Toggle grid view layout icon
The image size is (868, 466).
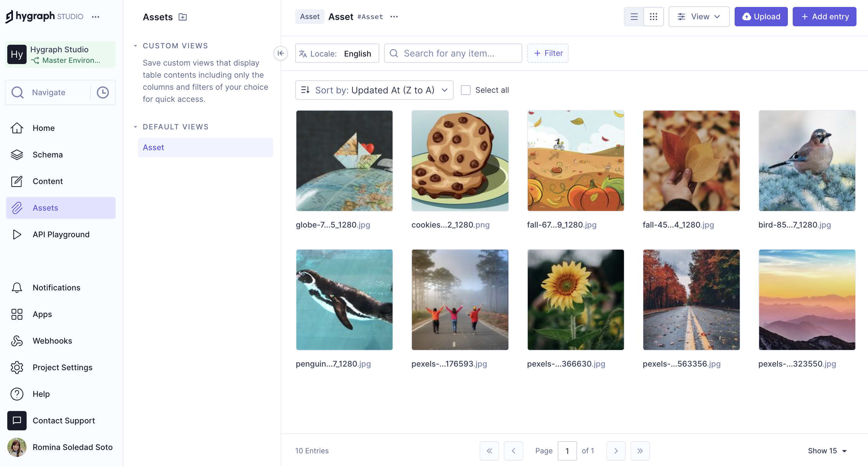click(x=654, y=16)
